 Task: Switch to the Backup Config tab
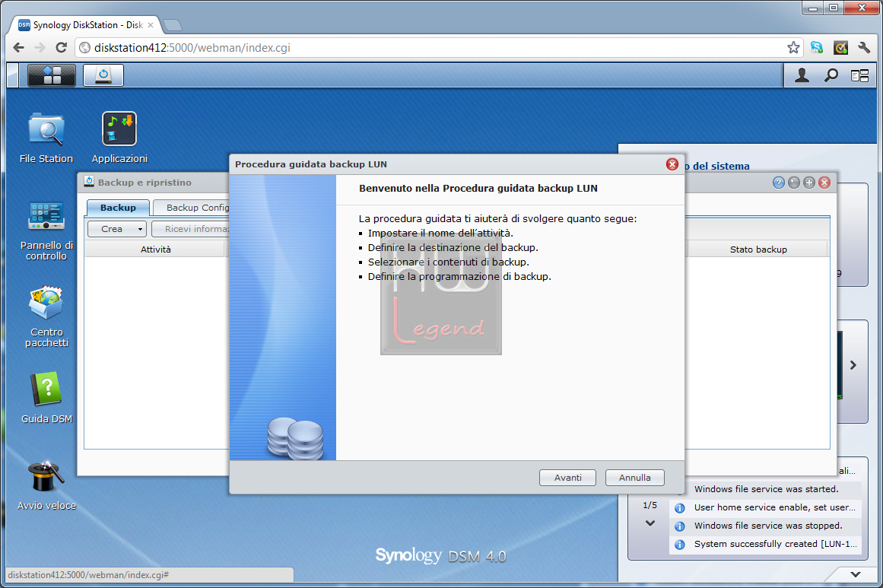[x=191, y=207]
